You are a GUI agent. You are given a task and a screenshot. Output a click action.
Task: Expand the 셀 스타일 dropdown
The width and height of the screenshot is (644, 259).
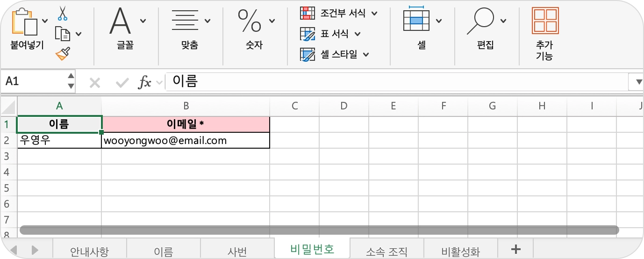pyautogui.click(x=366, y=54)
